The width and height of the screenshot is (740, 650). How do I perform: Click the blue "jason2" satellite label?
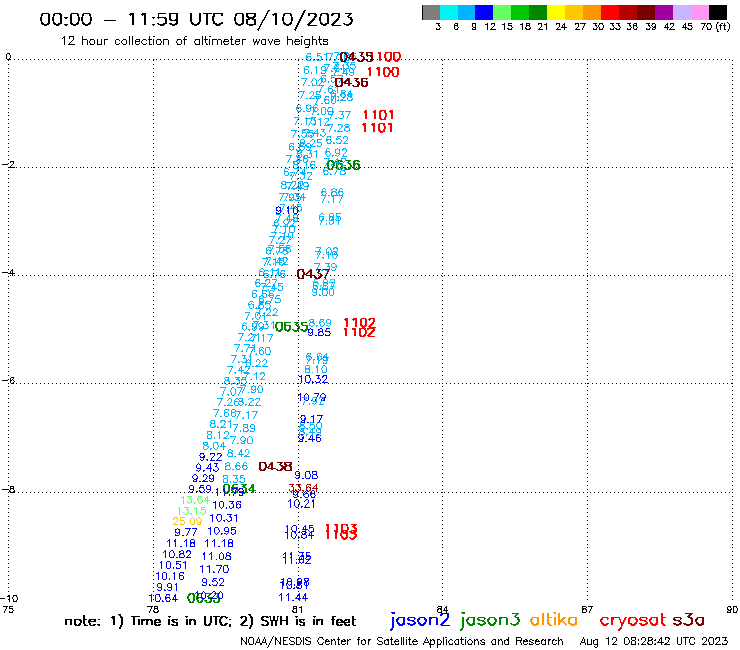420,620
